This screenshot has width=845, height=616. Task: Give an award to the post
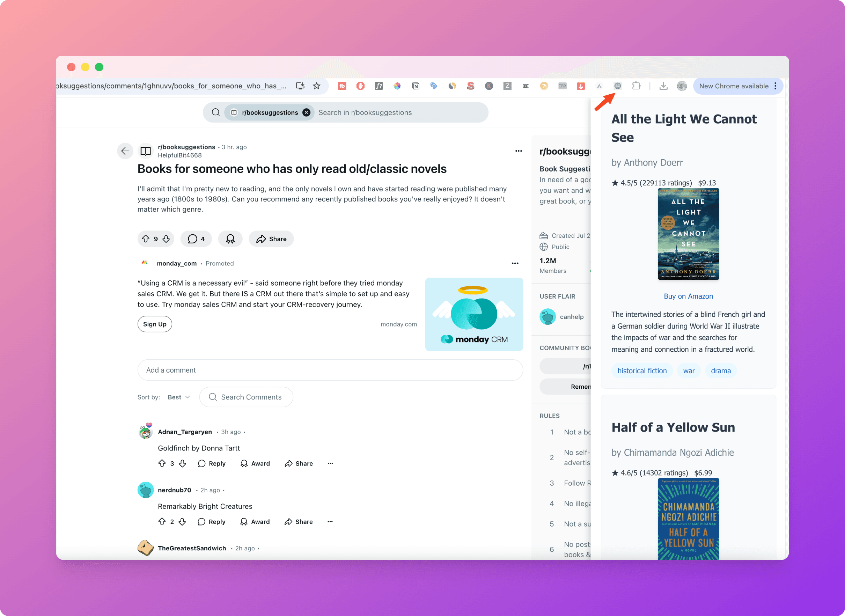230,239
